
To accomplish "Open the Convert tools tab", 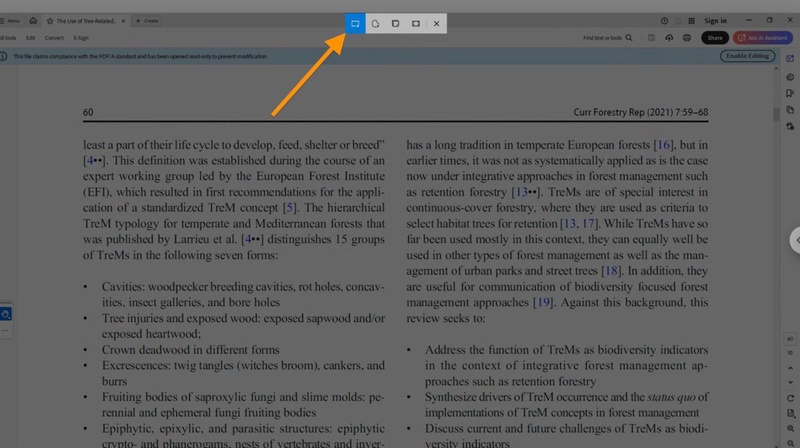I will click(x=54, y=38).
